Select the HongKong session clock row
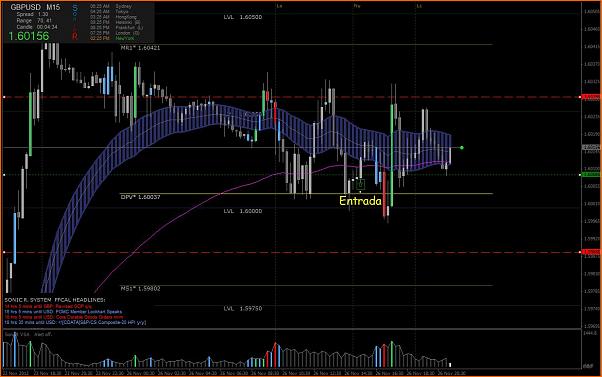The height and width of the screenshot is (377, 602). (x=113, y=17)
